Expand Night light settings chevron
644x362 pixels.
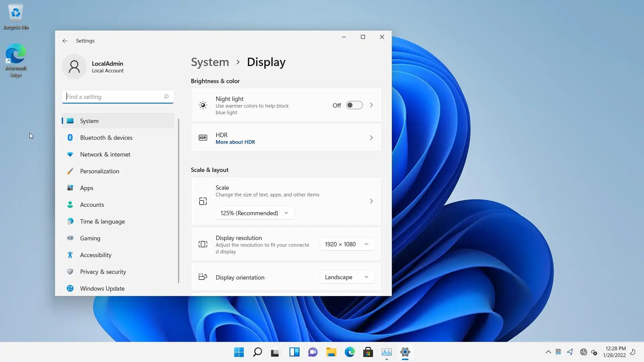pyautogui.click(x=371, y=105)
